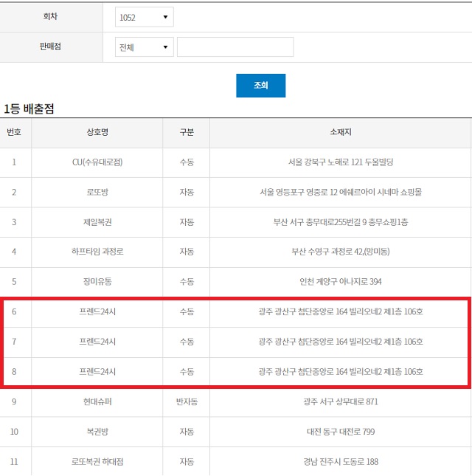Image resolution: width=472 pixels, height=476 pixels.
Task: Click the 판매점 field label
Action: [x=50, y=46]
